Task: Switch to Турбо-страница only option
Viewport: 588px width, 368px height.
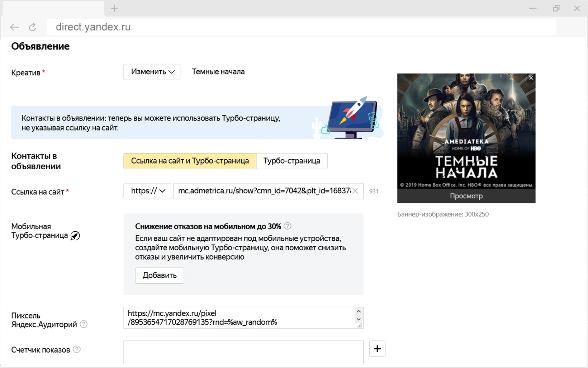Action: click(292, 161)
